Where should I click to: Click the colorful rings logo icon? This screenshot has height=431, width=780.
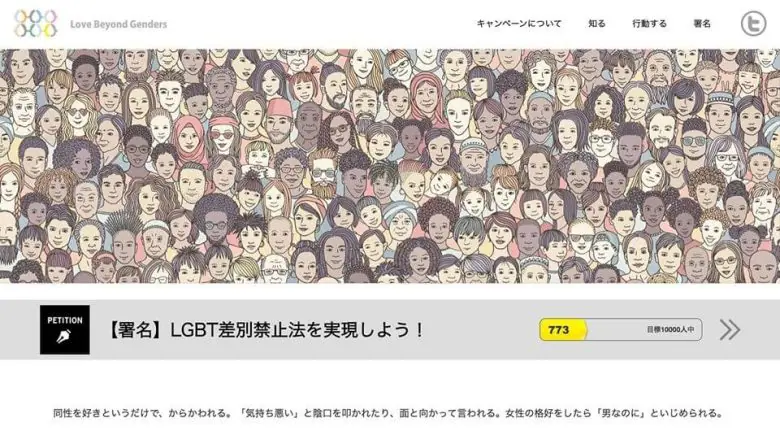pos(35,24)
